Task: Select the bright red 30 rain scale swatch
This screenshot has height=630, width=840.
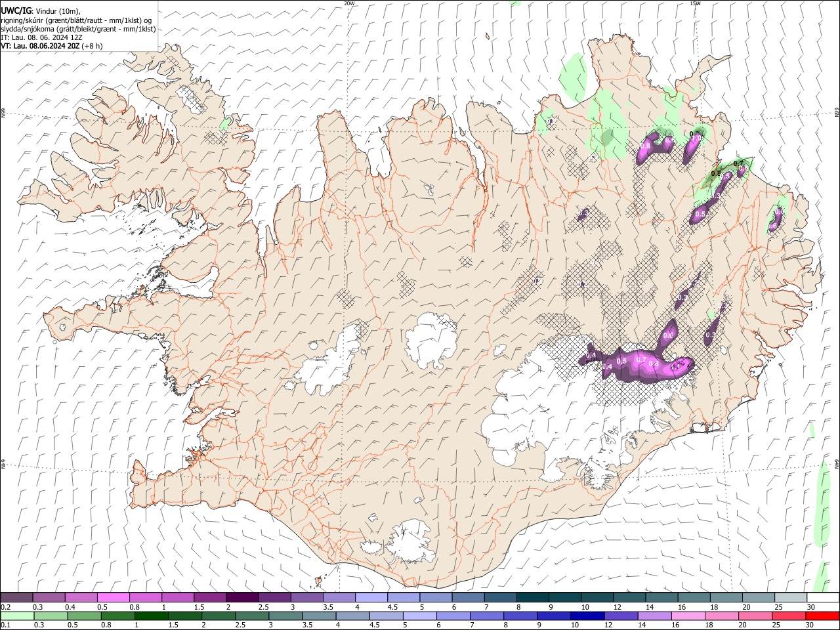Action: tap(822, 616)
